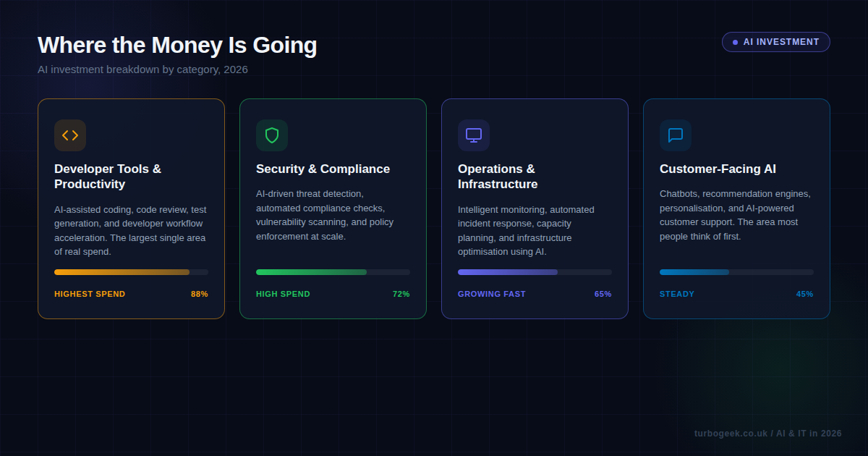Click the 72% value on Security card
This screenshot has height=456, width=868.
pyautogui.click(x=402, y=294)
